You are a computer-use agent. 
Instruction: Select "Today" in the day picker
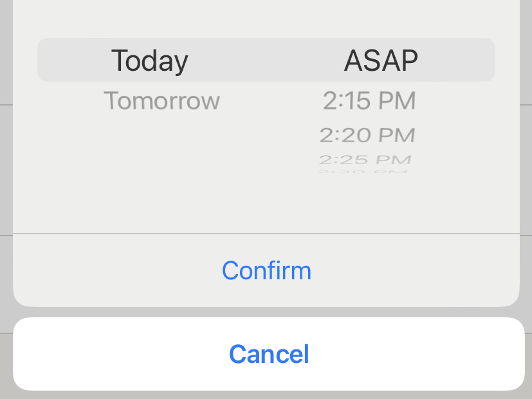(149, 60)
